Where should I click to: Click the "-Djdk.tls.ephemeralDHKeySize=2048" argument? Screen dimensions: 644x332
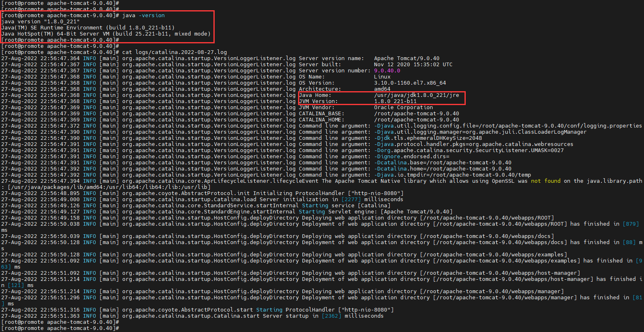428,138
